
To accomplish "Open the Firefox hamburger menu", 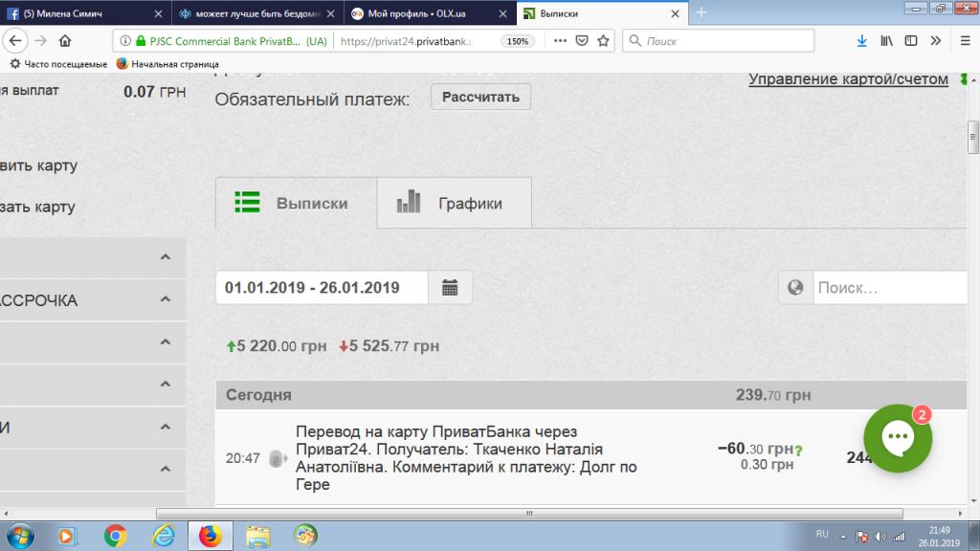I will pos(965,40).
